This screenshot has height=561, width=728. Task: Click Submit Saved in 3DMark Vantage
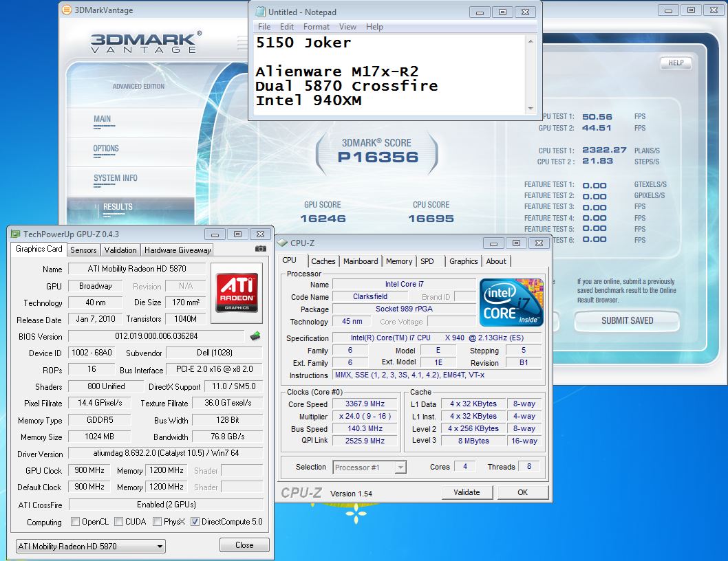pos(627,320)
